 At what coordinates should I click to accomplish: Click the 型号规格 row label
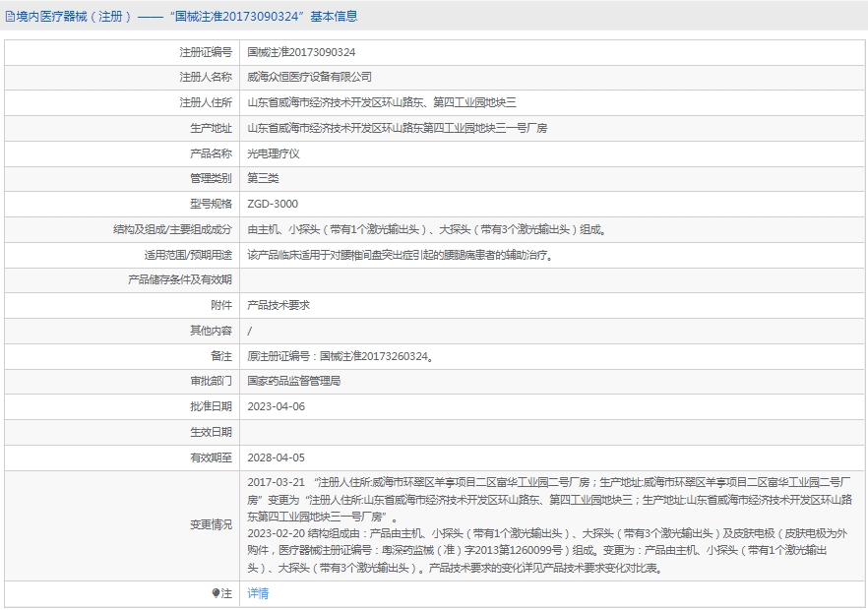(x=211, y=204)
